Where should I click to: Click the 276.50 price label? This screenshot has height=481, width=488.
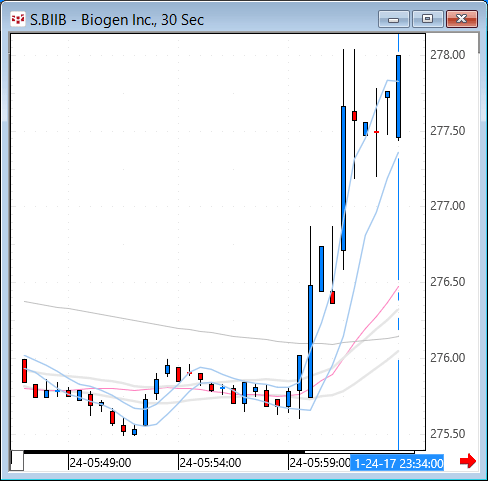click(x=447, y=282)
